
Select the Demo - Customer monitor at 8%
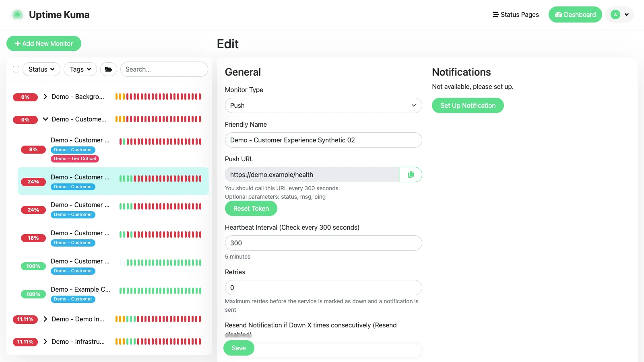[113, 149]
